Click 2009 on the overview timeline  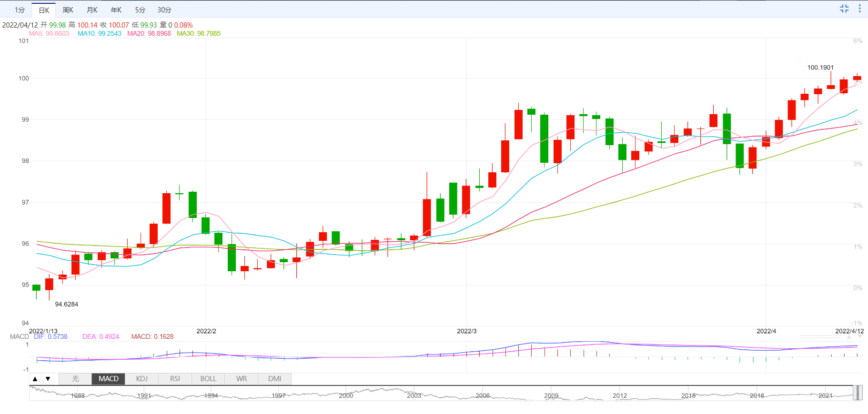551,395
